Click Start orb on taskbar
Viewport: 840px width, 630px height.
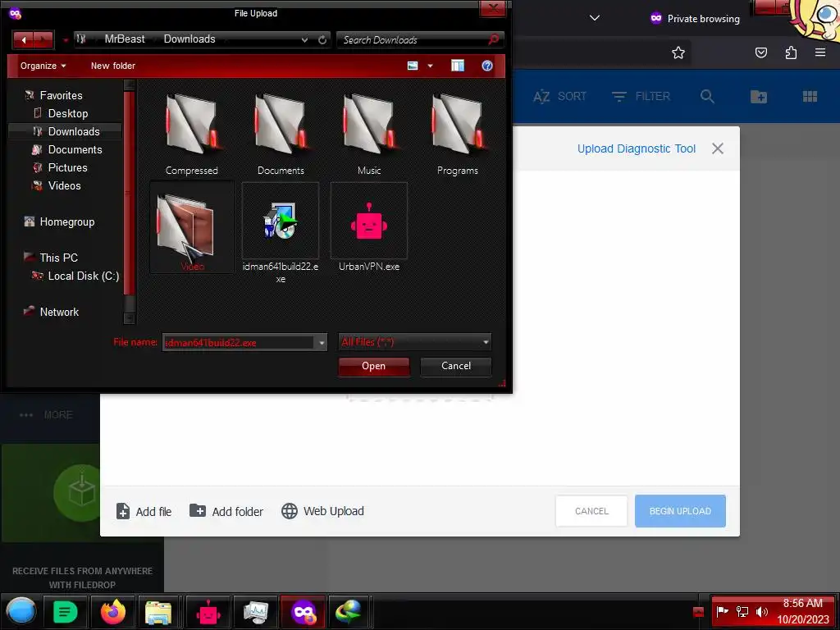(21, 611)
